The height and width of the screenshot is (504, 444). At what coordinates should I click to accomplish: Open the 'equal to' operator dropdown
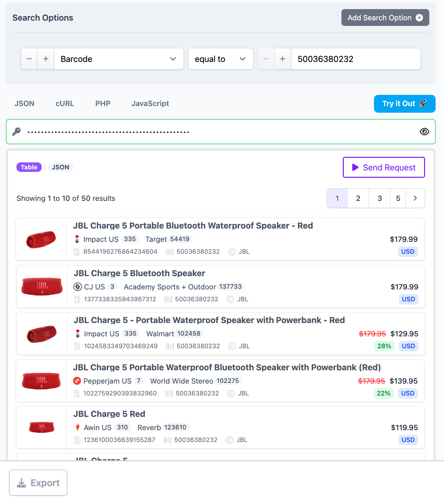coord(221,59)
